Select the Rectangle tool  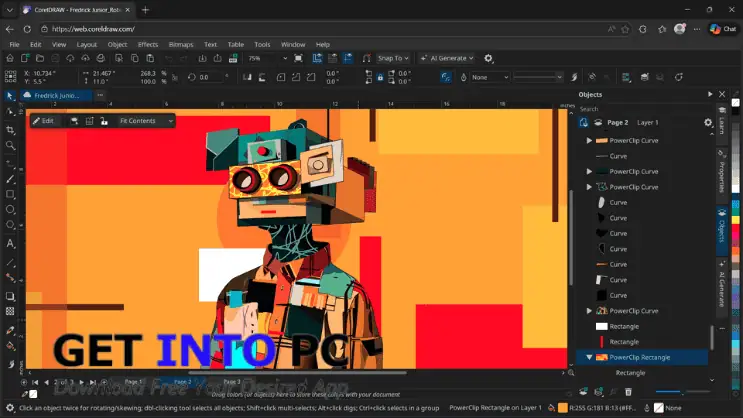coord(10,194)
